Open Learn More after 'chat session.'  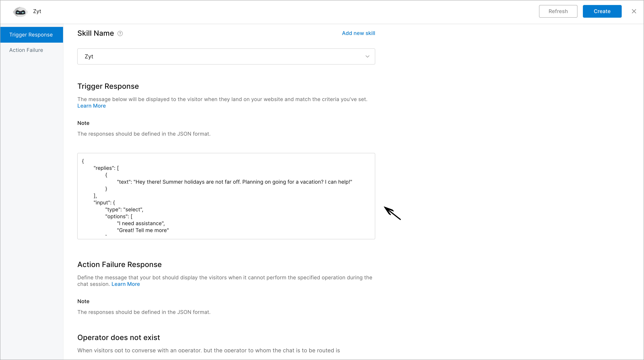click(126, 284)
